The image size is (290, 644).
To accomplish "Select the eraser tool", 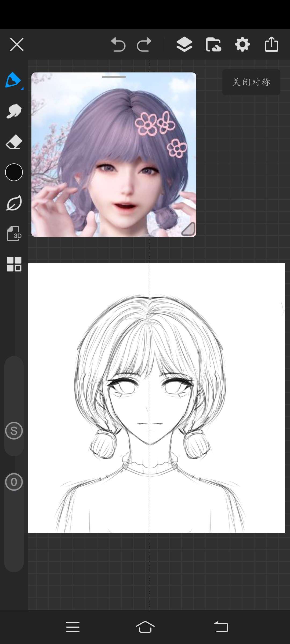I will (14, 142).
